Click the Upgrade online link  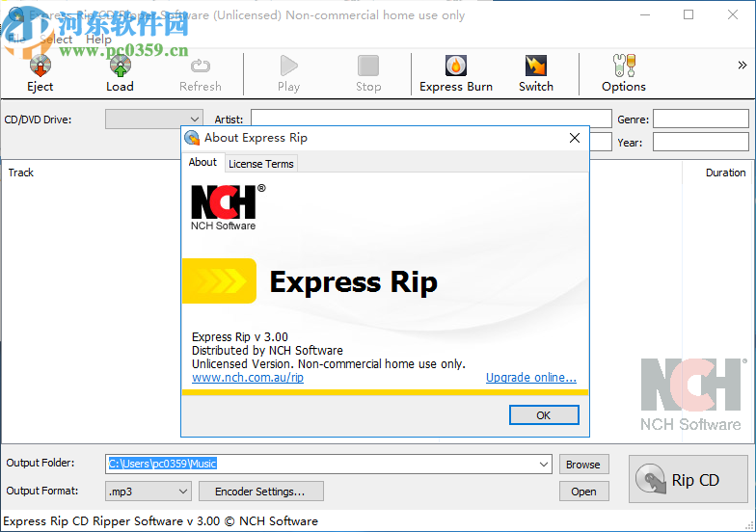530,378
